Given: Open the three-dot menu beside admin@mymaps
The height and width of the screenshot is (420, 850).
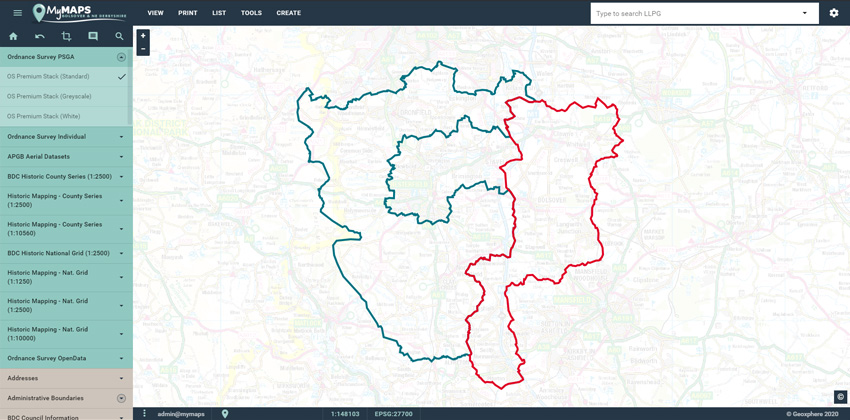Looking at the screenshot, I should coord(145,414).
